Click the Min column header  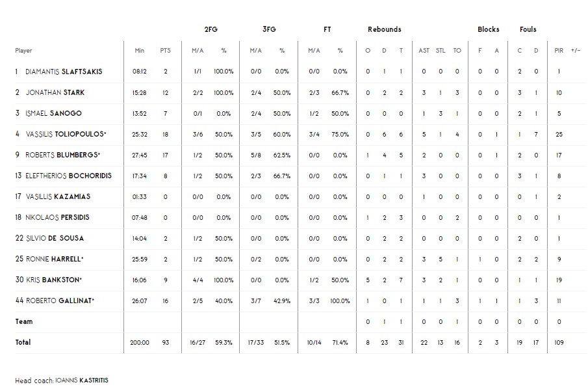[x=140, y=51]
